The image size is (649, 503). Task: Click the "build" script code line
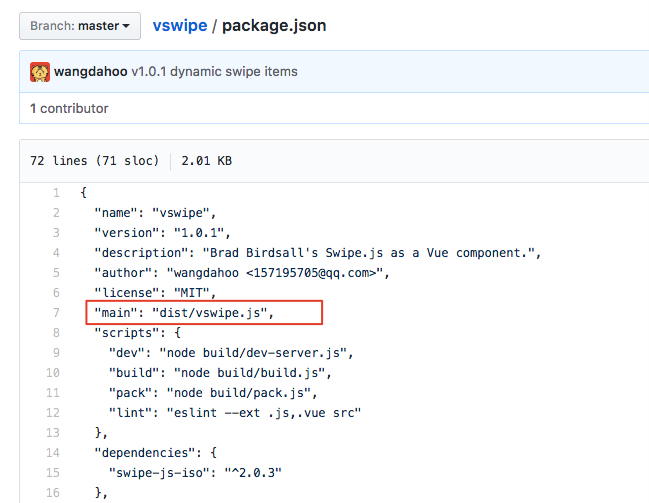pyautogui.click(x=220, y=373)
